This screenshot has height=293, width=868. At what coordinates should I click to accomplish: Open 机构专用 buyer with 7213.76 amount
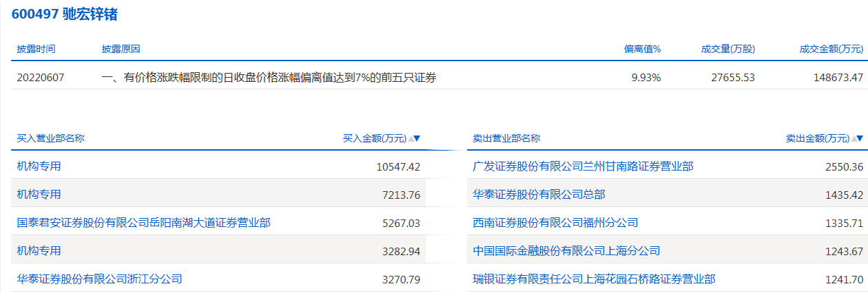click(39, 195)
